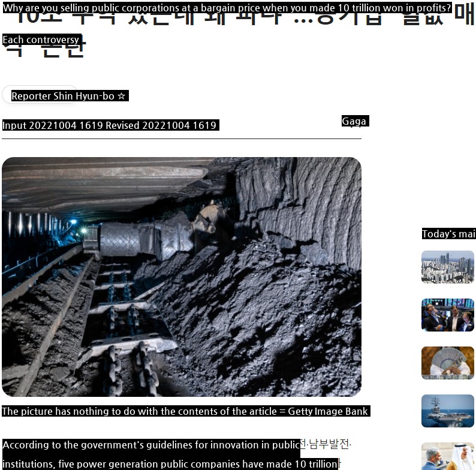Click the star icon beside the reporter name
Image resolution: width=476 pixels, height=470 pixels.
pos(122,96)
